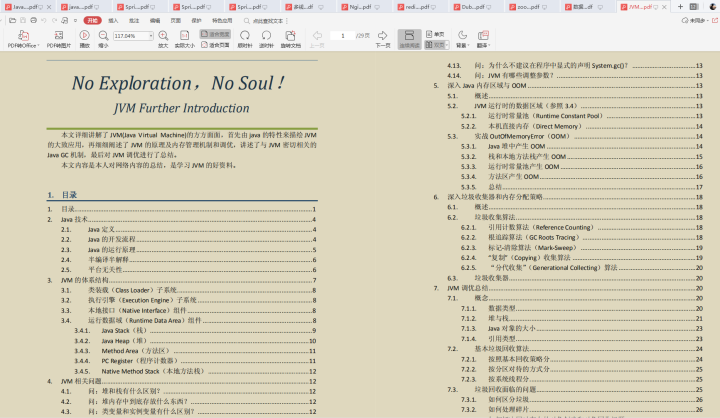Switch to double page (双页) layout

[435, 45]
